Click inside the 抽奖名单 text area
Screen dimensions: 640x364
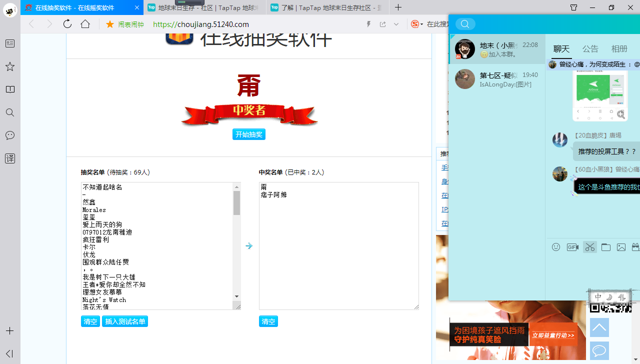(157, 246)
